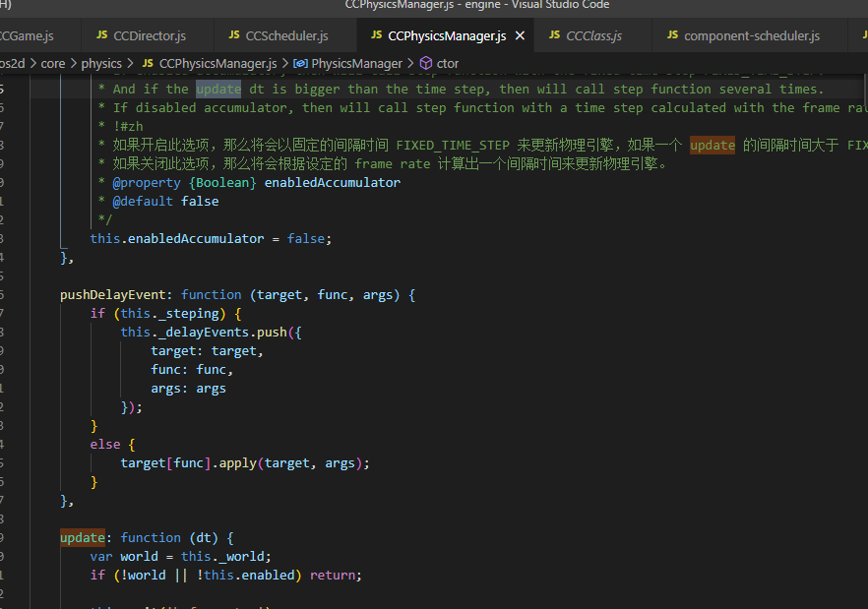Click FIXED_TIME_STEP in the Chinese comment
Image resolution: width=868 pixels, height=609 pixels.
[453, 146]
